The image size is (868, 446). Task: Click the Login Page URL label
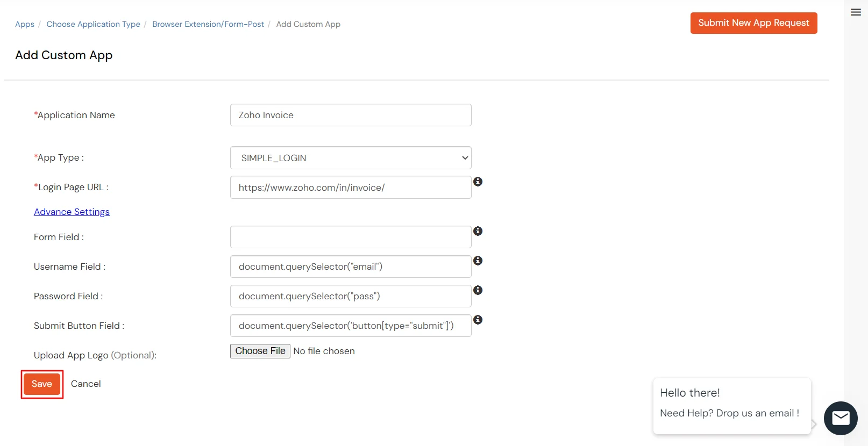(x=71, y=187)
